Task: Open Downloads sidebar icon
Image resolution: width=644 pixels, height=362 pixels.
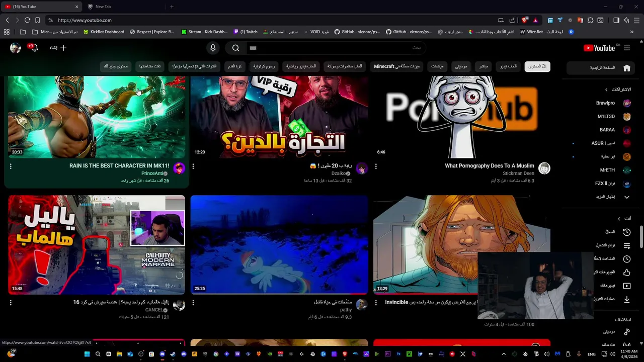Action: click(627, 299)
